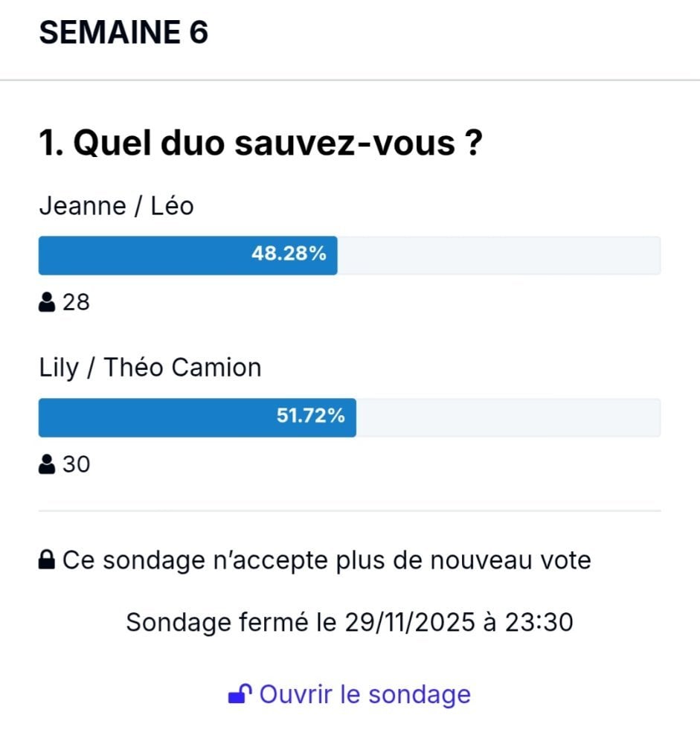700x744 pixels.
Task: Click the SEMAINE 6 heading
Action: tap(123, 32)
